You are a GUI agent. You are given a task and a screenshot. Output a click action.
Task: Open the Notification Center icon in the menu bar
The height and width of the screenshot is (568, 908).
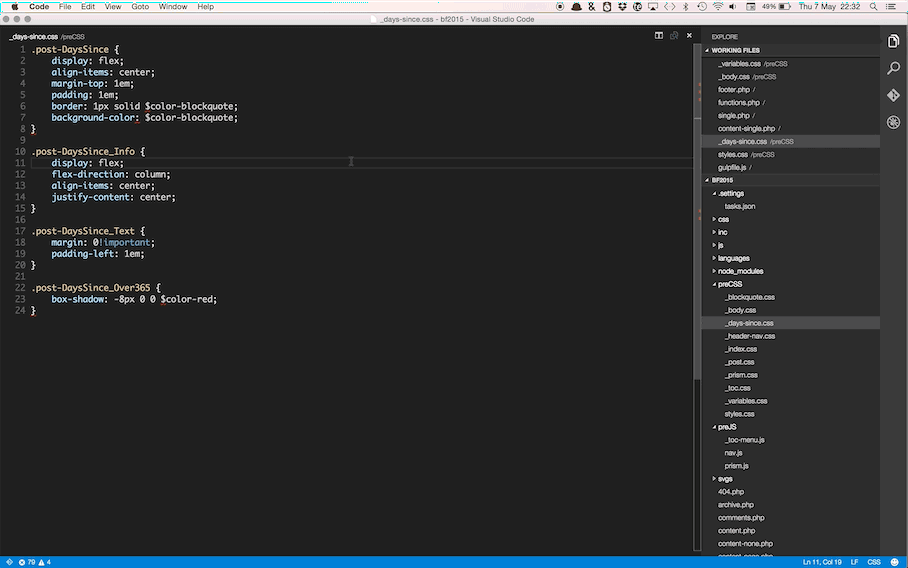pos(891,6)
